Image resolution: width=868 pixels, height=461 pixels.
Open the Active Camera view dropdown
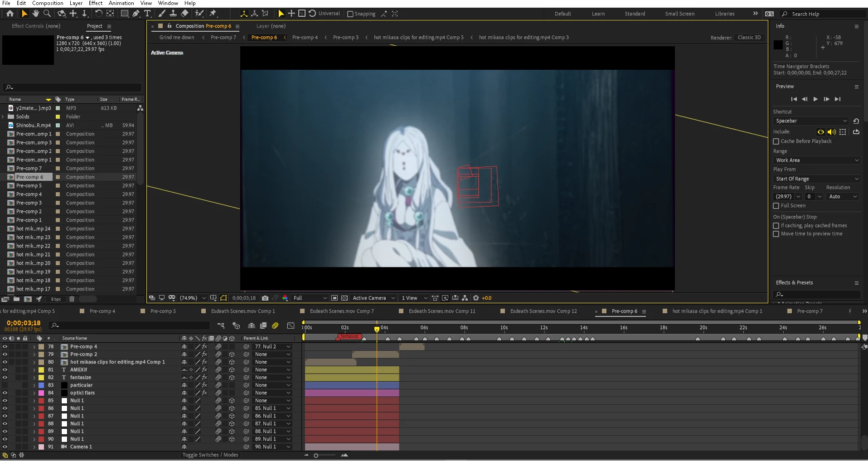[374, 298]
